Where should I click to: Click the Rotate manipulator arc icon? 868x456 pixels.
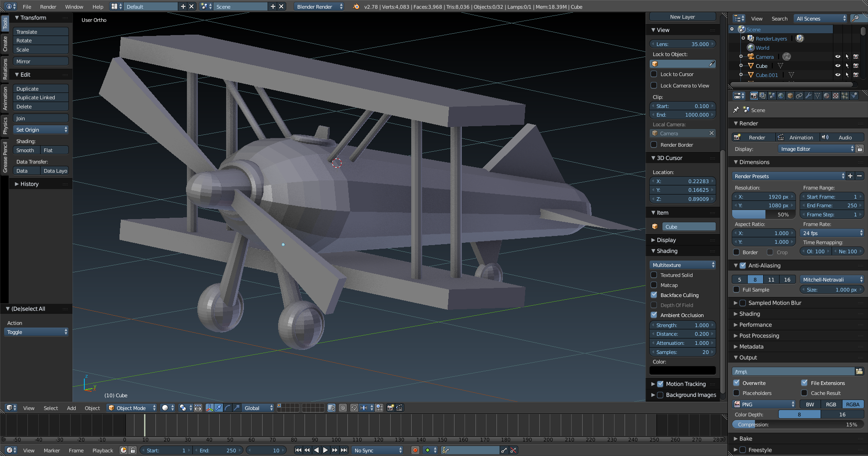pos(227,408)
